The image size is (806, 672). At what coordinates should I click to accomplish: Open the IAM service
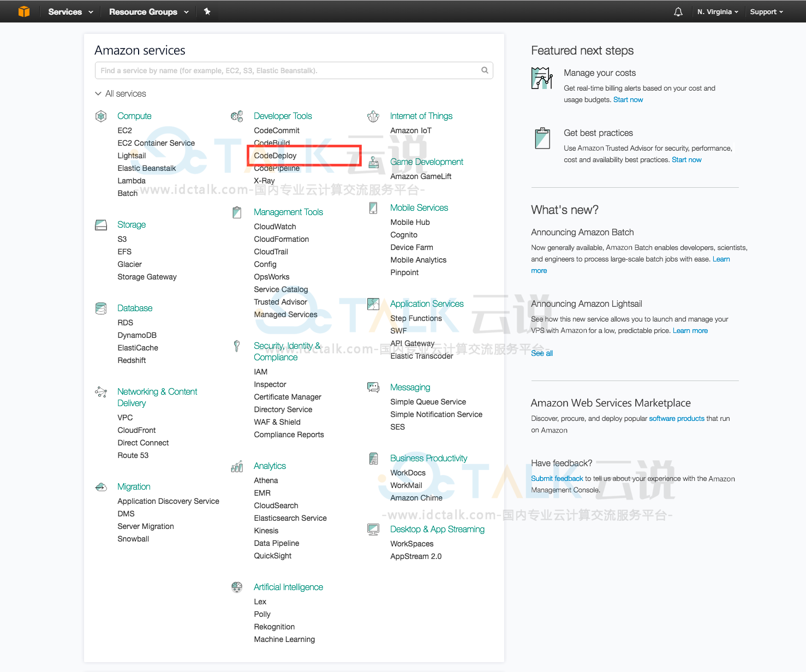261,372
